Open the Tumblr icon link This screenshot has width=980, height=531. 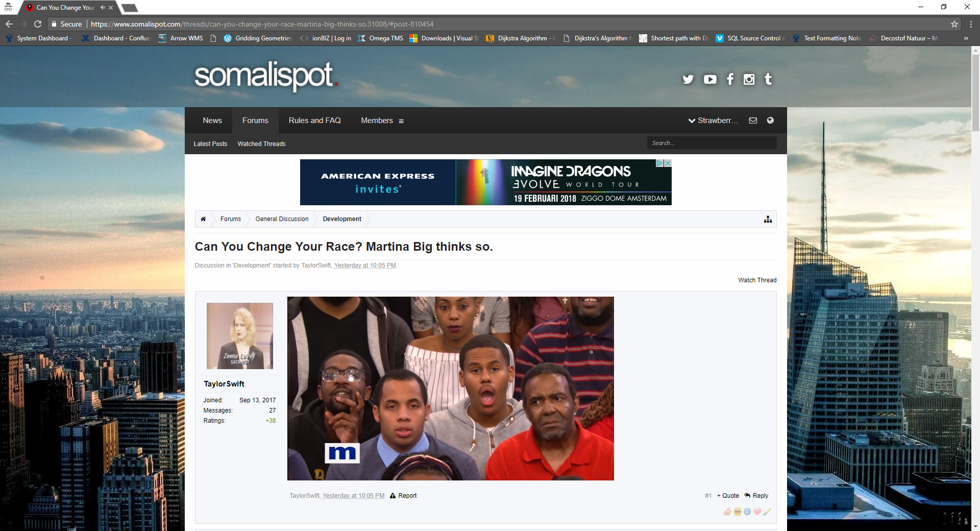pos(768,79)
